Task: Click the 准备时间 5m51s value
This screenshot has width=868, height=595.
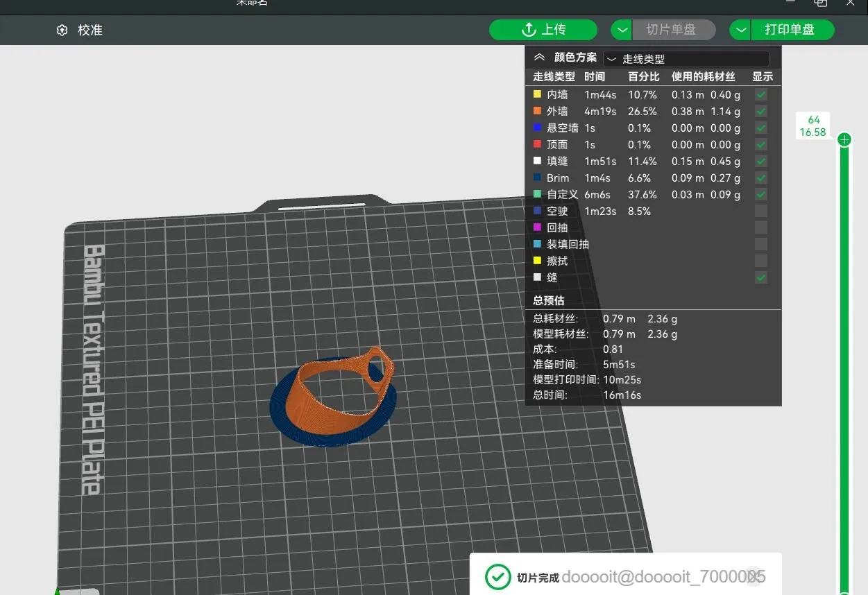Action: tap(619, 364)
